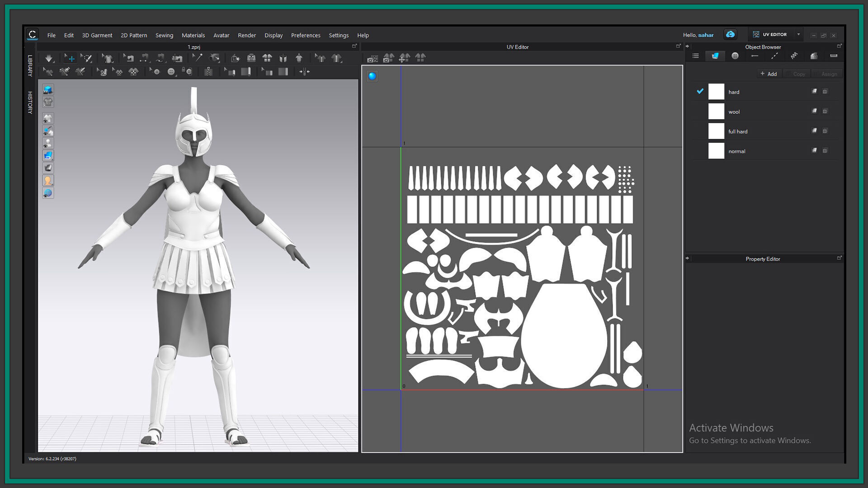Select the Button tool
Image resolution: width=868 pixels, height=488 pixels.
click(x=171, y=72)
